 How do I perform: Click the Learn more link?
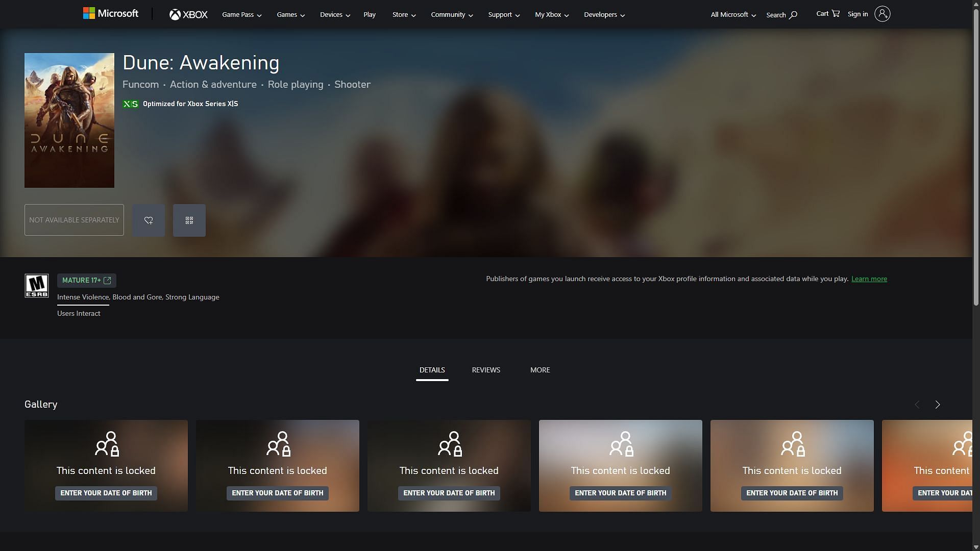[869, 279]
